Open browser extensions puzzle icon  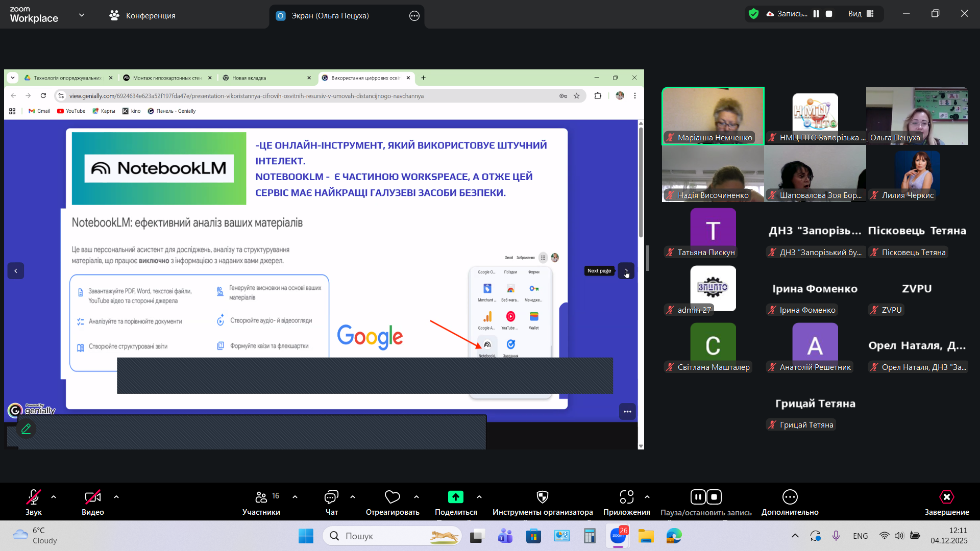598,96
